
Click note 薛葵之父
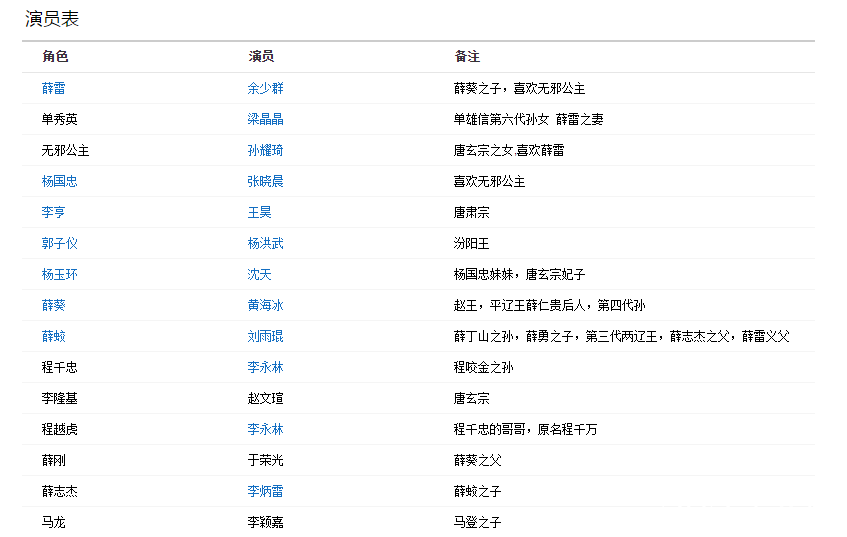click(x=478, y=460)
